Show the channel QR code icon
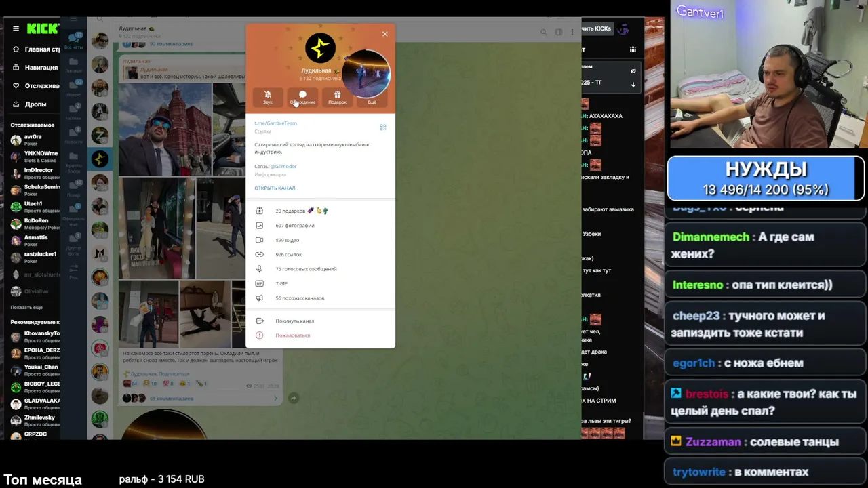Viewport: 868px width, 488px height. tap(382, 127)
